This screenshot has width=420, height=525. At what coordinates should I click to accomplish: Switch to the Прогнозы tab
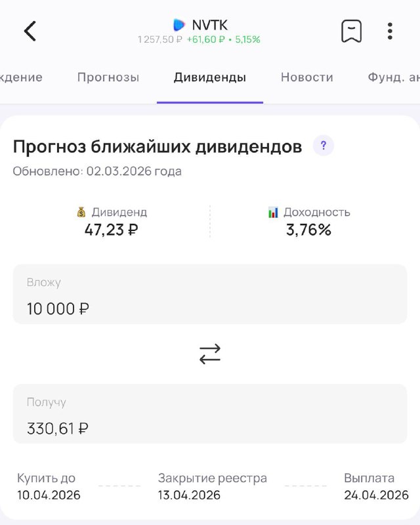108,77
